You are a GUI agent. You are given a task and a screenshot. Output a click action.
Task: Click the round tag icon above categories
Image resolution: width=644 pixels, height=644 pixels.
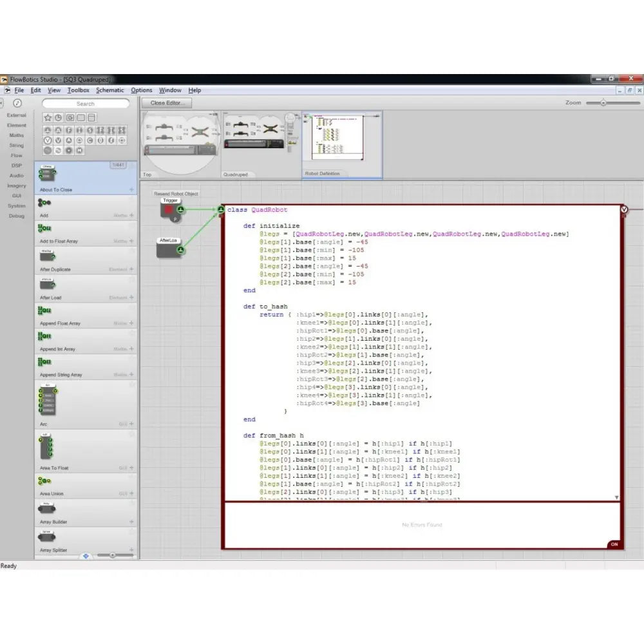[17, 103]
